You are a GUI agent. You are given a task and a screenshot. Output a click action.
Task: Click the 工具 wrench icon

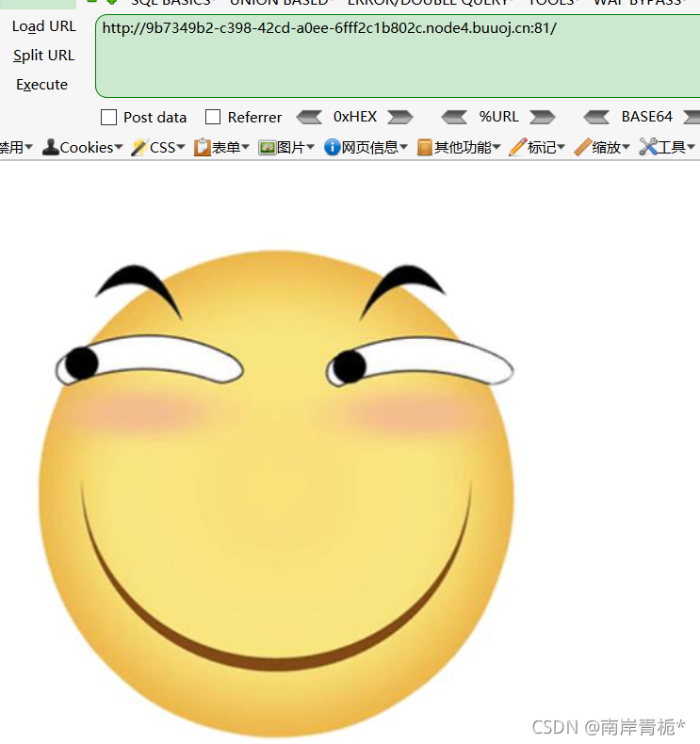tap(648, 147)
